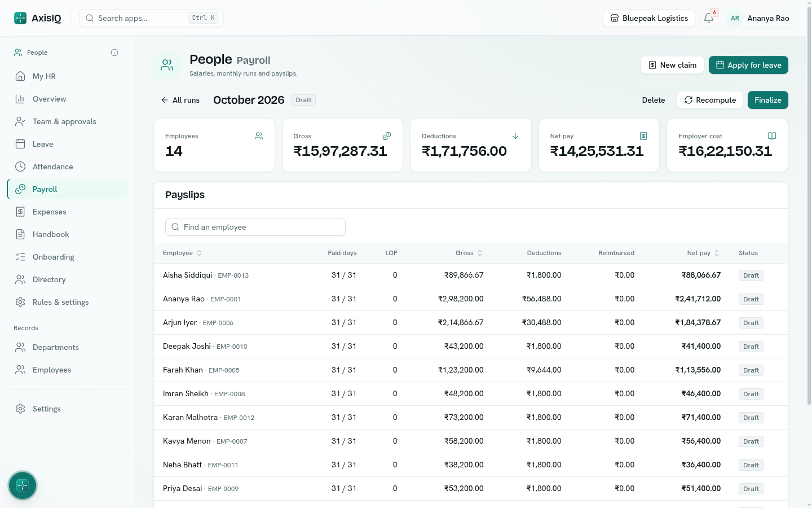812x508 pixels.
Task: Click the AR user avatar
Action: point(735,18)
